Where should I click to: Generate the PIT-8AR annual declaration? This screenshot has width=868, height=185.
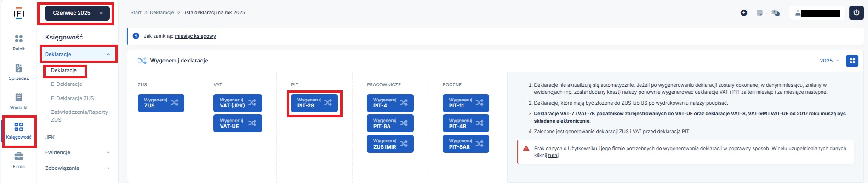coord(466,144)
